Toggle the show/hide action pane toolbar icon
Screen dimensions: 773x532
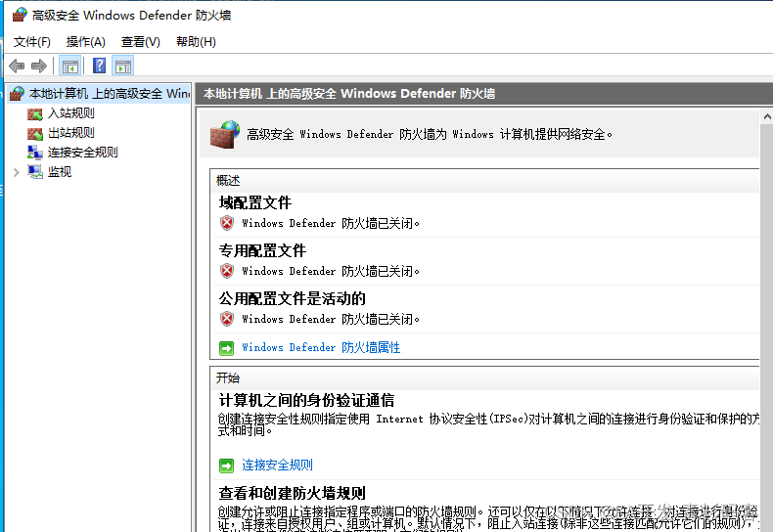coord(122,66)
